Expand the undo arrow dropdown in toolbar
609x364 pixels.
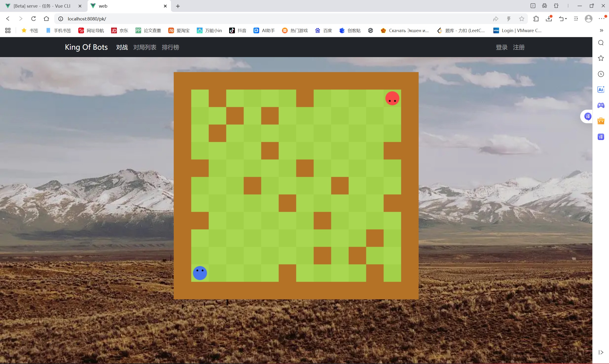[566, 19]
